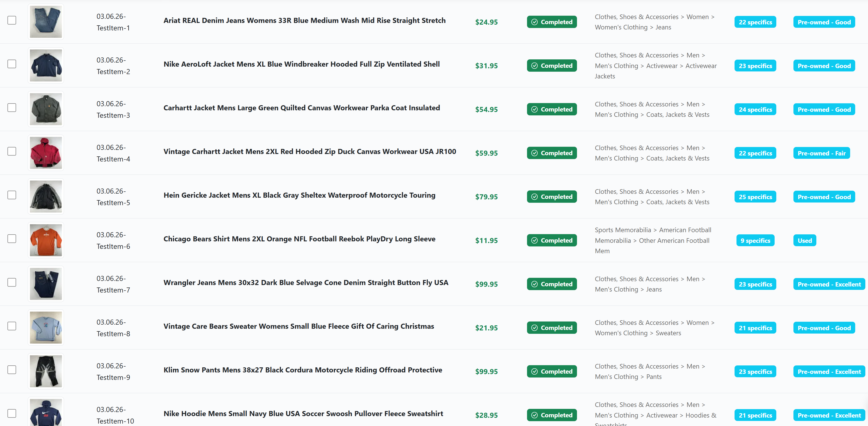Select the checkbox beside Chicago Bears Shirt
The width and height of the screenshot is (868, 426).
click(x=12, y=239)
